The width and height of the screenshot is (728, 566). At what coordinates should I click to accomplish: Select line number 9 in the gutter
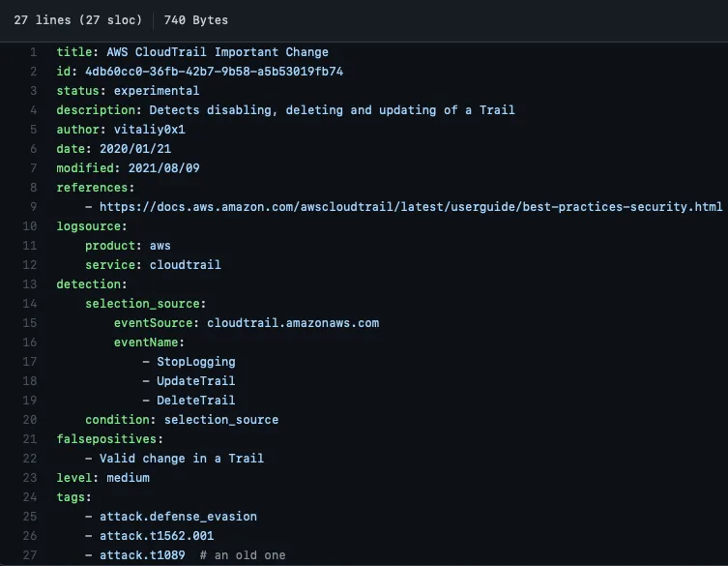click(x=34, y=207)
